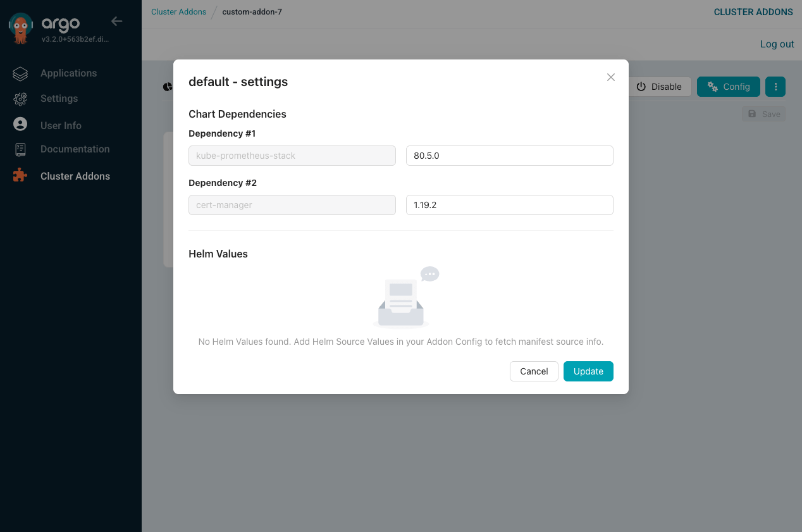Viewport: 802px width, 532px height.
Task: Select the Cluster Addons puzzle icon
Action: click(20, 176)
